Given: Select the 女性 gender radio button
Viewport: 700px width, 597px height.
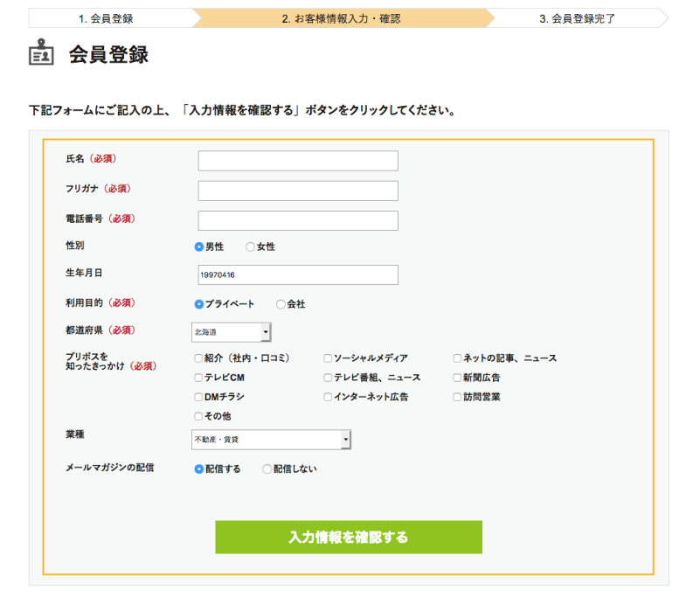Looking at the screenshot, I should click(x=250, y=247).
